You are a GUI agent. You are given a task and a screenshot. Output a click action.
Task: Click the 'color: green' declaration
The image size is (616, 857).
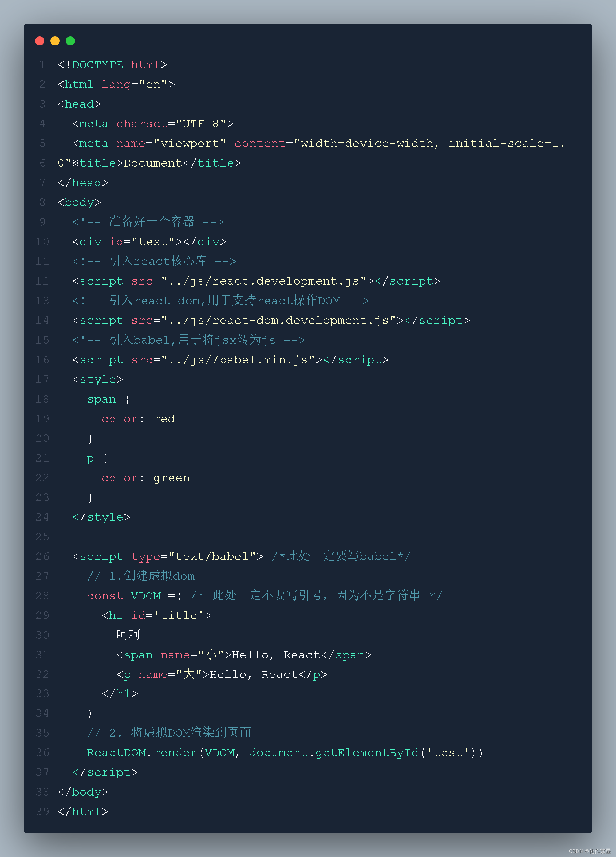[146, 478]
